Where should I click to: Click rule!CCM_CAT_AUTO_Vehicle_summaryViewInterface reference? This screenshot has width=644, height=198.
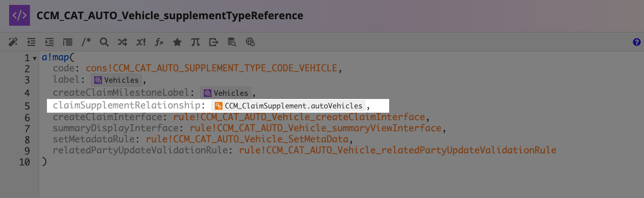tap(315, 128)
